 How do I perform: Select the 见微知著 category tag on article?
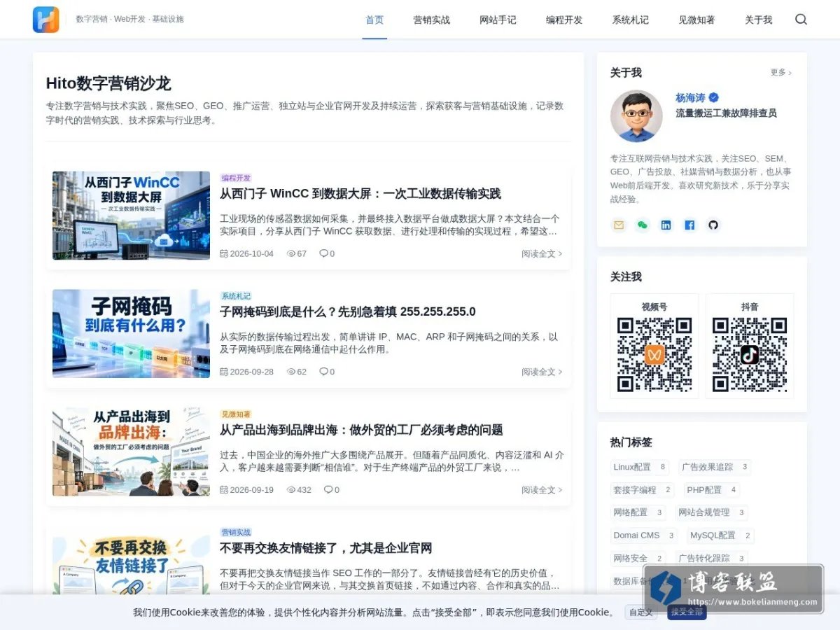236,414
